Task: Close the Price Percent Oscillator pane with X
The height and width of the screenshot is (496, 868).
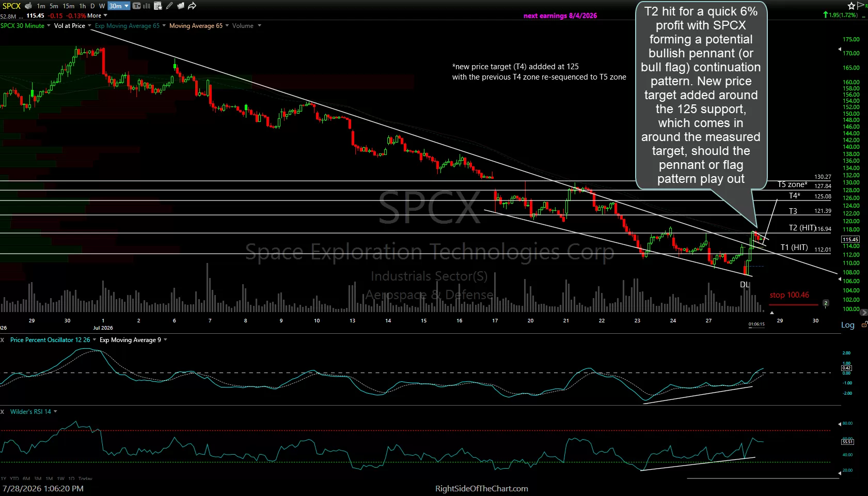Action: pos(3,340)
